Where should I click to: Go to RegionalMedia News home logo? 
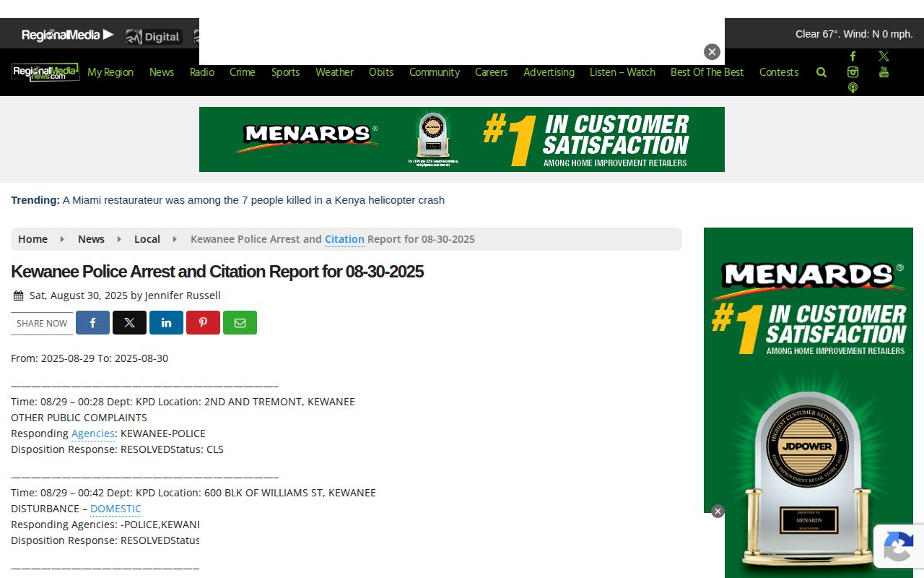pyautogui.click(x=45, y=72)
